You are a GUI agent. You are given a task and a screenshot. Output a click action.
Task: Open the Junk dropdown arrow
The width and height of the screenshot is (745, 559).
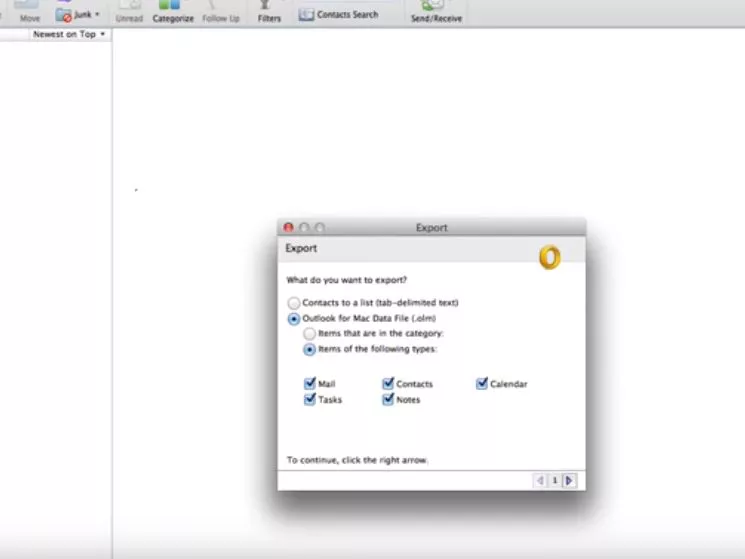(x=97, y=14)
